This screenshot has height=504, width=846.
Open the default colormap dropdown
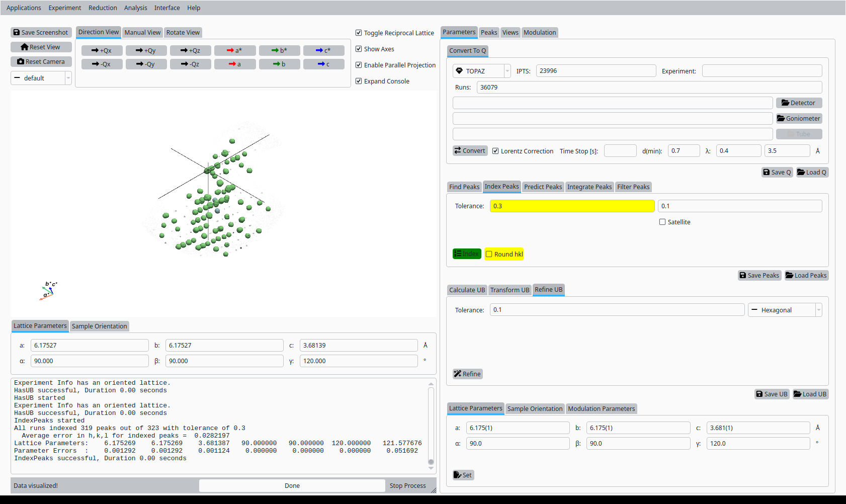[x=41, y=78]
